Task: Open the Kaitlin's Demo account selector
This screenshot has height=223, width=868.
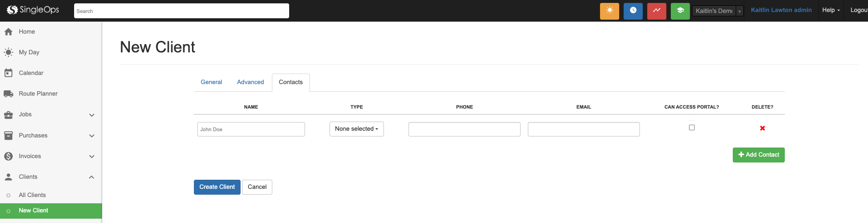Action: [x=717, y=11]
